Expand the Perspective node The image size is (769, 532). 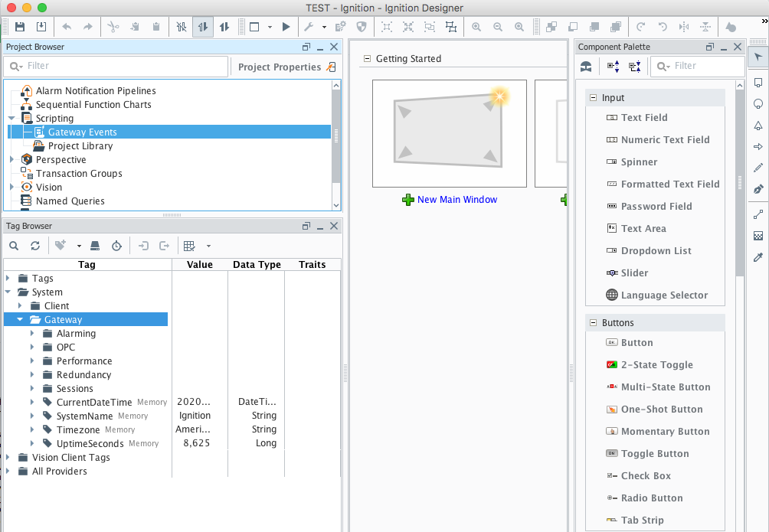coord(11,159)
